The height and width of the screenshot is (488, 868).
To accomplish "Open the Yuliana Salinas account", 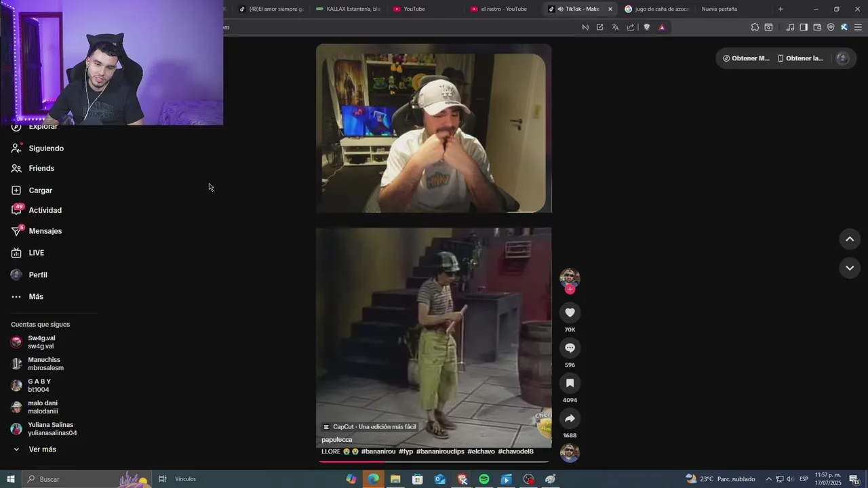I will (x=52, y=428).
